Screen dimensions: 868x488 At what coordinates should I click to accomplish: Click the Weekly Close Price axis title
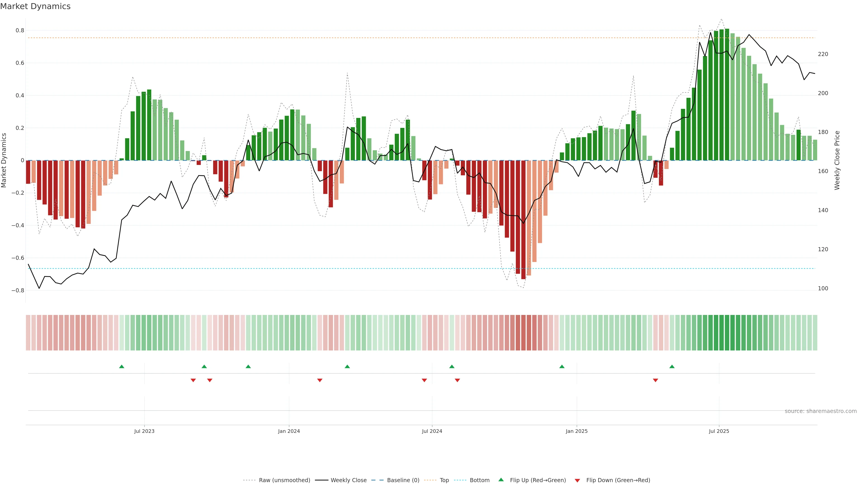837,160
